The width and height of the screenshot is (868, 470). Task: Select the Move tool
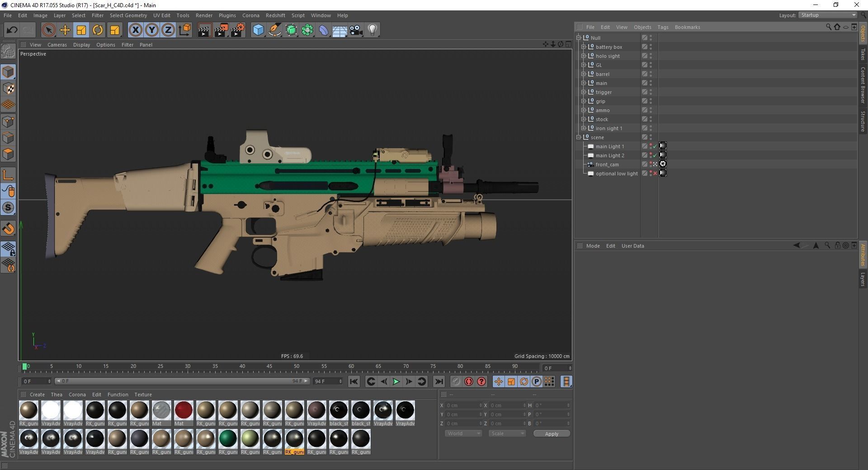(x=65, y=30)
